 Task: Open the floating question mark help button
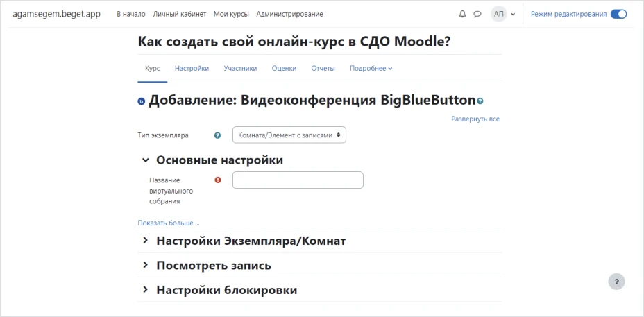(616, 281)
